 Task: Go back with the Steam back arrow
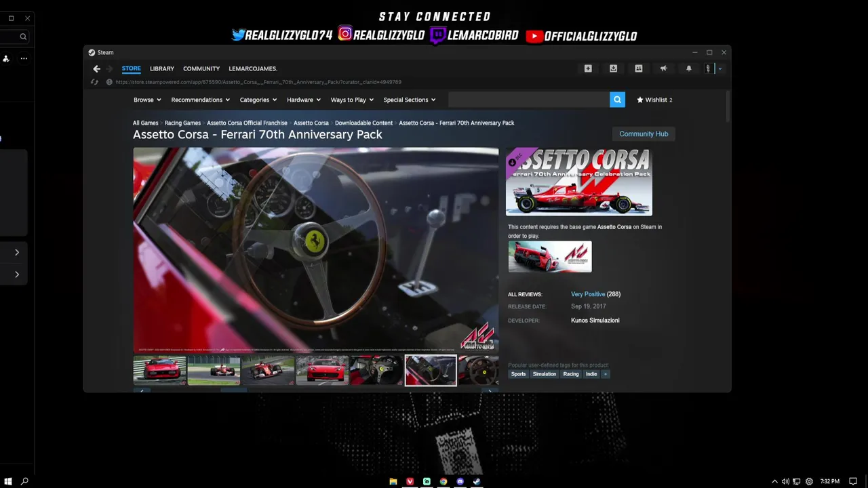(x=96, y=68)
